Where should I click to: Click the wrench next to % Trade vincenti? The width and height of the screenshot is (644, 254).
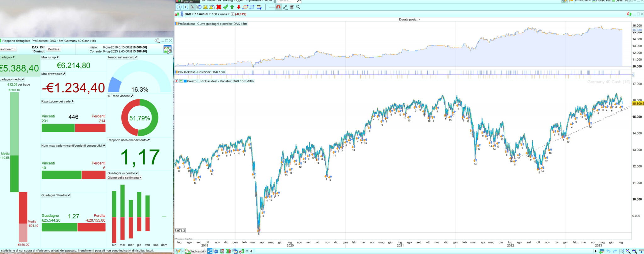[x=132, y=96]
